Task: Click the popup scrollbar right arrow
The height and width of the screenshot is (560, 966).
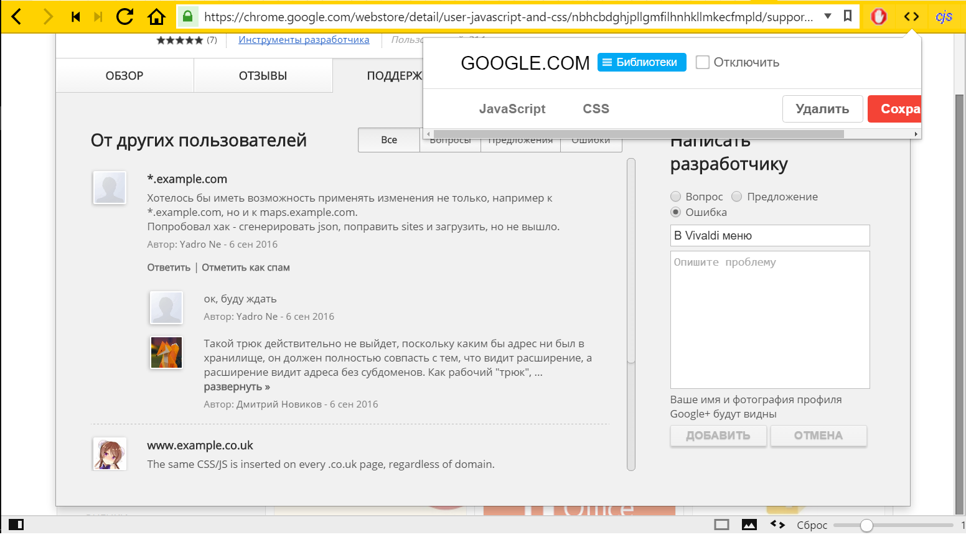Action: [x=916, y=134]
